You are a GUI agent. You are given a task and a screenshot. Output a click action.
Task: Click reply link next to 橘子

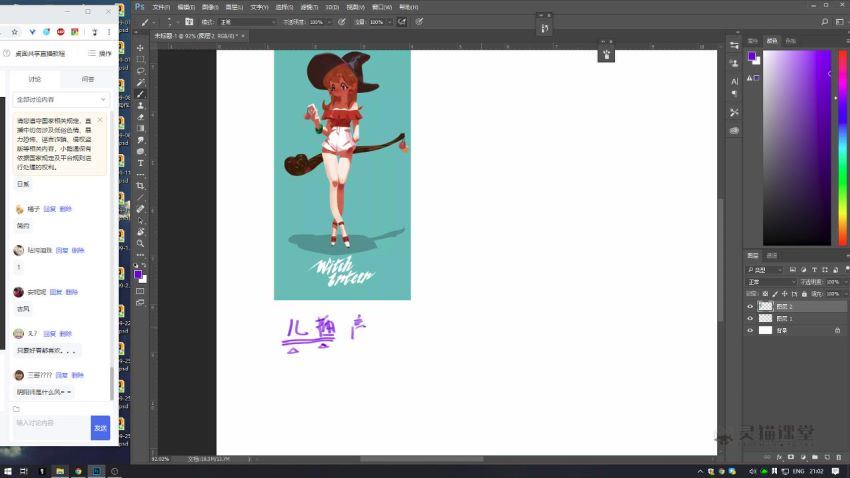49,209
